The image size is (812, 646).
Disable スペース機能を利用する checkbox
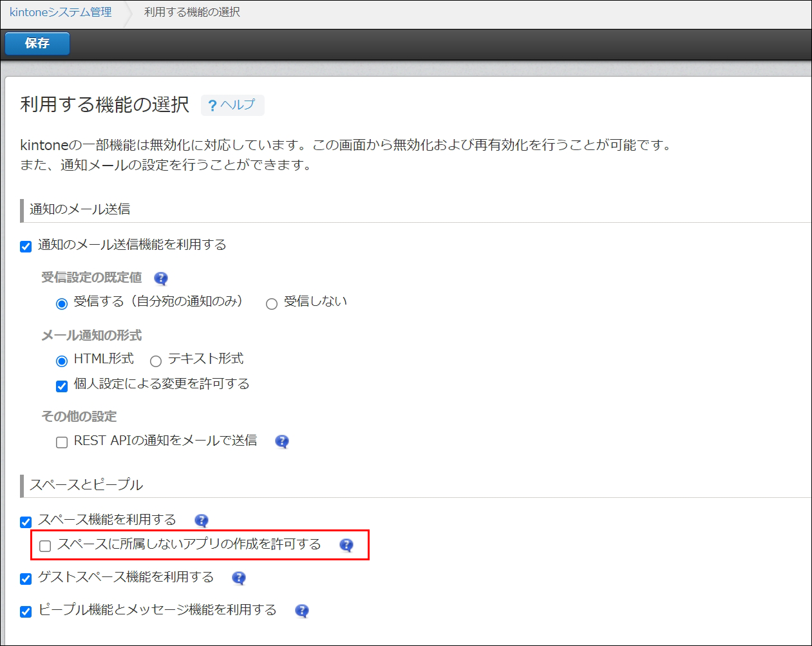[26, 522]
